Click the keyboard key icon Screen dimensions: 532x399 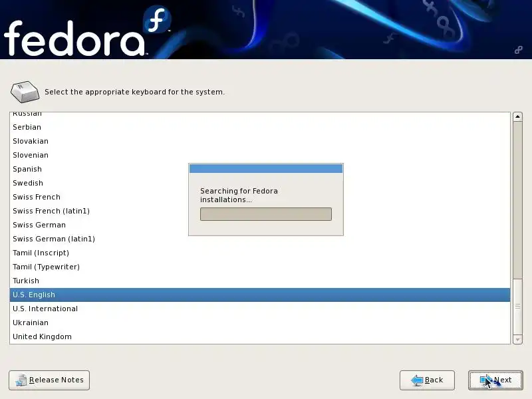click(x=25, y=92)
